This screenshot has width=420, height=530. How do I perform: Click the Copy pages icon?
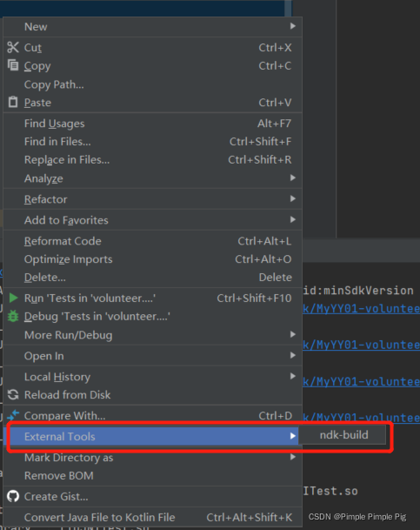point(13,65)
